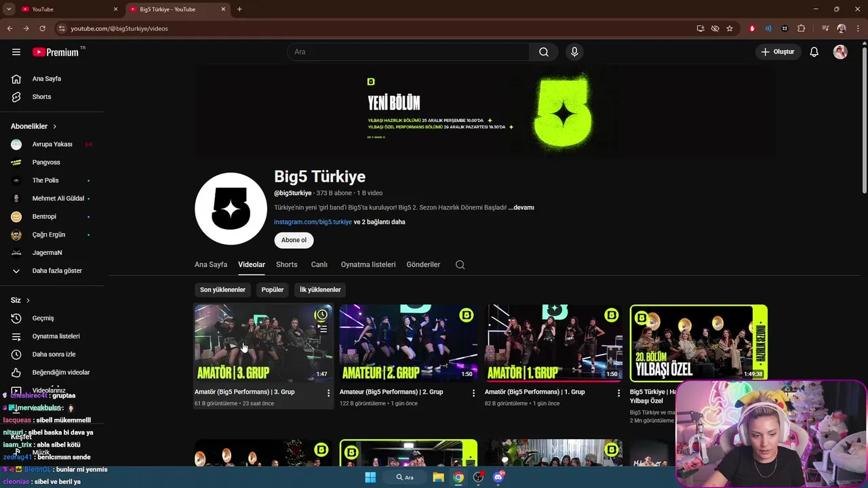The image size is (868, 488).
Task: Open more options for Amateur 2. Grup video
Action: [473, 392]
